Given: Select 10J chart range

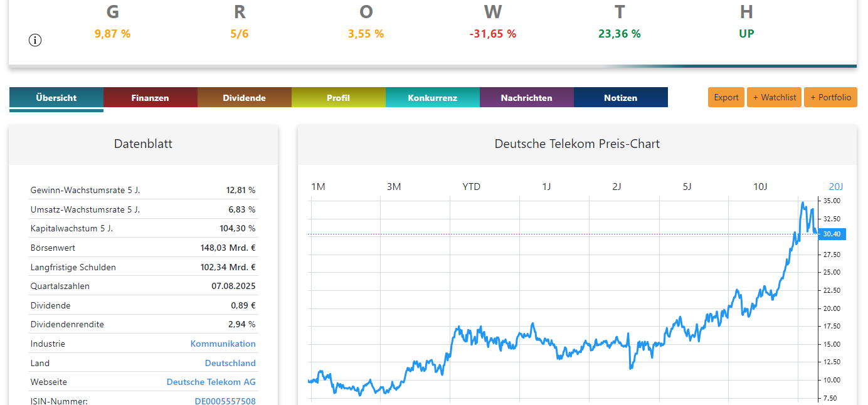Looking at the screenshot, I should (760, 187).
